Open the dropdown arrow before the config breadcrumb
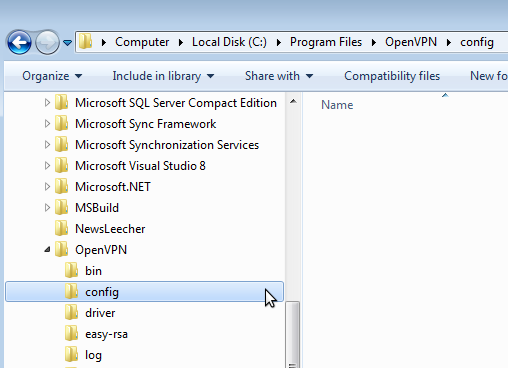Image resolution: width=508 pixels, height=368 pixels. (449, 42)
